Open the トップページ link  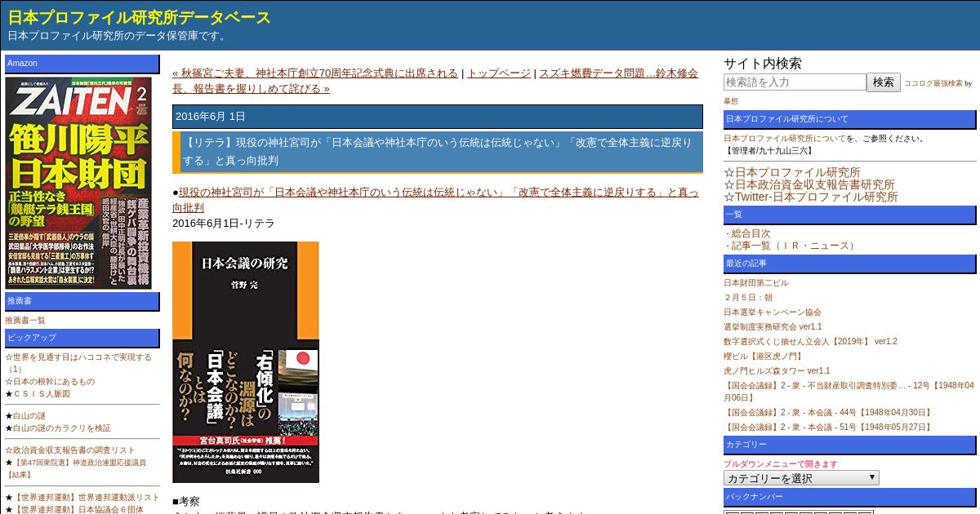tap(499, 73)
